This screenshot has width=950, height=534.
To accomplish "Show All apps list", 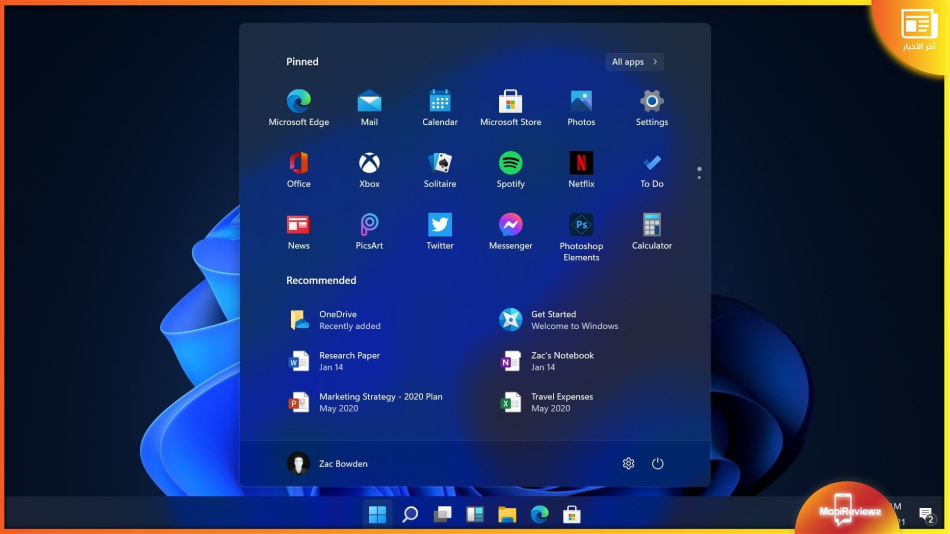I will tap(634, 62).
